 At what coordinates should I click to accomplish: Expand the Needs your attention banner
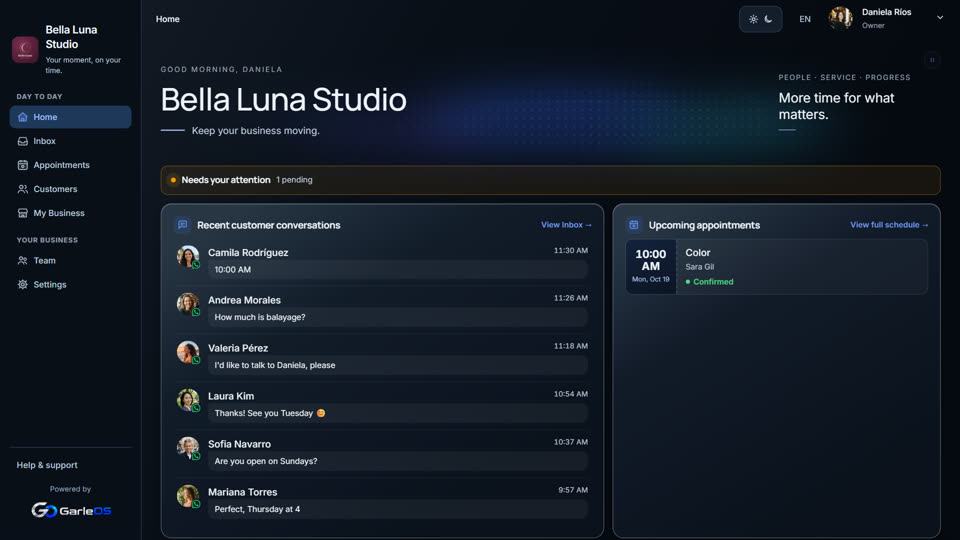coord(550,180)
